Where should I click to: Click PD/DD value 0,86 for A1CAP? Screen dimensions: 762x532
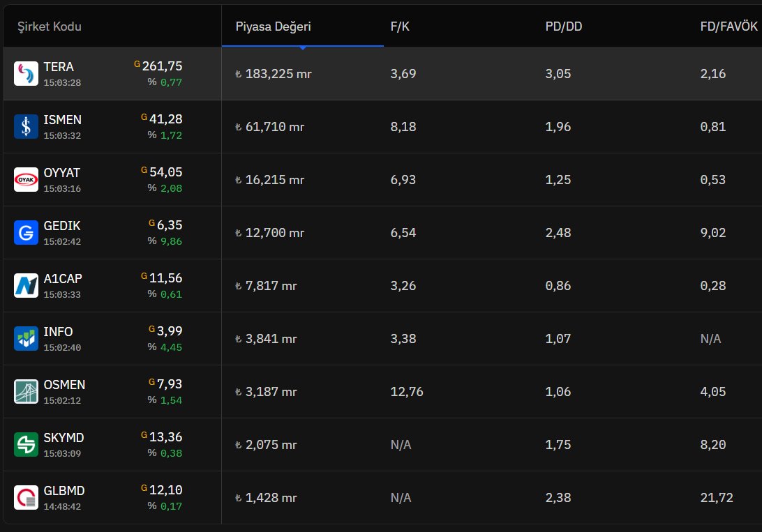point(558,285)
